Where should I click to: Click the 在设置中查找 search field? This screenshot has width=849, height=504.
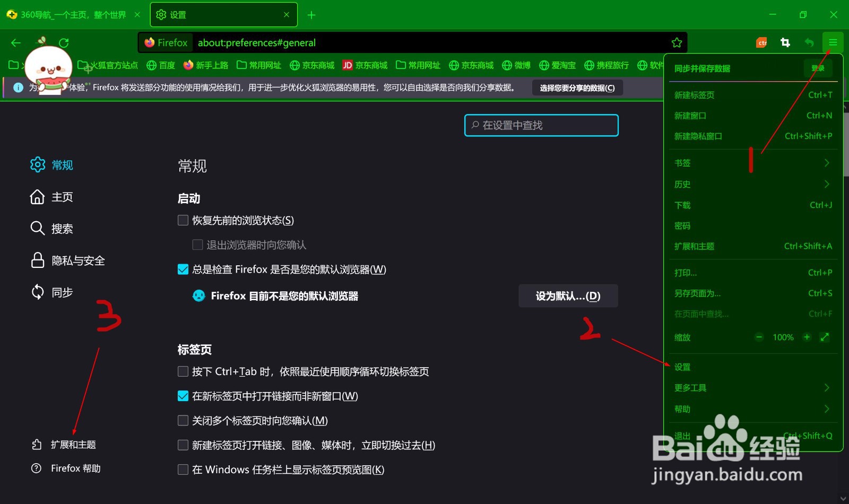(541, 125)
